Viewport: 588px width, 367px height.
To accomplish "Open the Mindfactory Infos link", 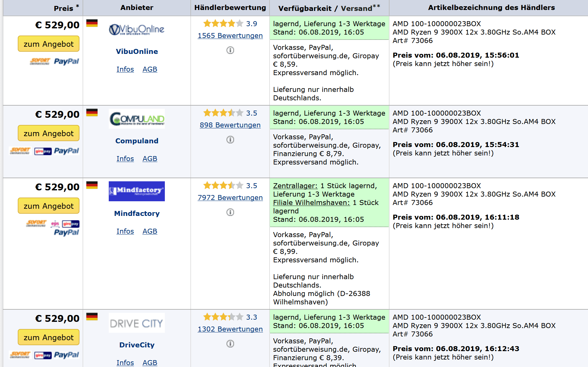I will (x=125, y=231).
